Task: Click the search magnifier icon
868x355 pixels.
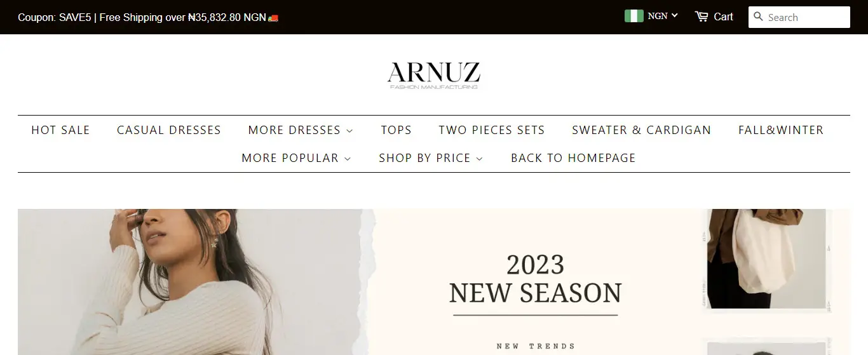Action: (x=758, y=17)
